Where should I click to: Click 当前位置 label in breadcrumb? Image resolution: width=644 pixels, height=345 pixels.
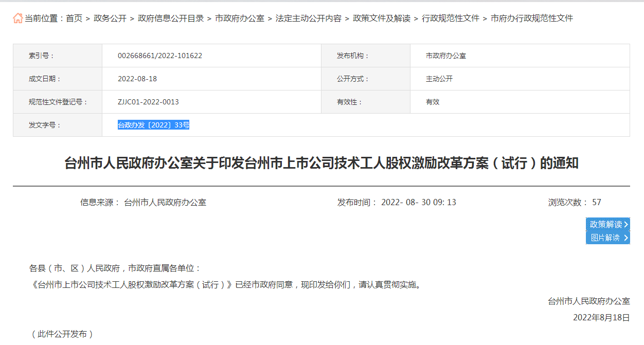coord(45,19)
